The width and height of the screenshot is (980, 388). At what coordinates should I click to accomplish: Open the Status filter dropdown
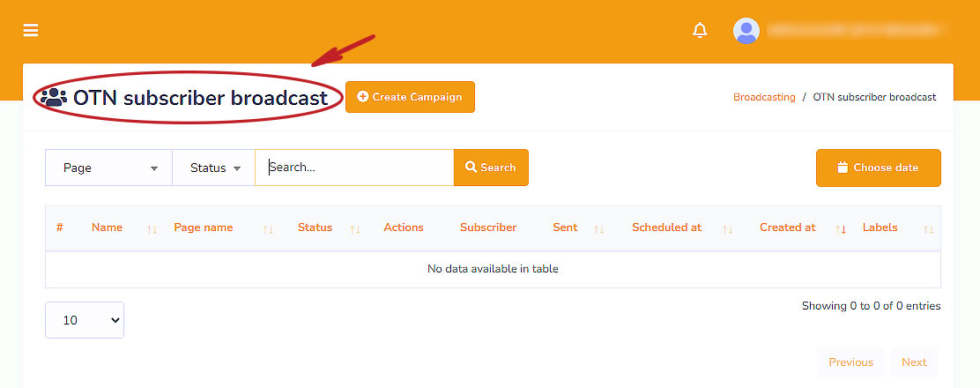pos(214,168)
